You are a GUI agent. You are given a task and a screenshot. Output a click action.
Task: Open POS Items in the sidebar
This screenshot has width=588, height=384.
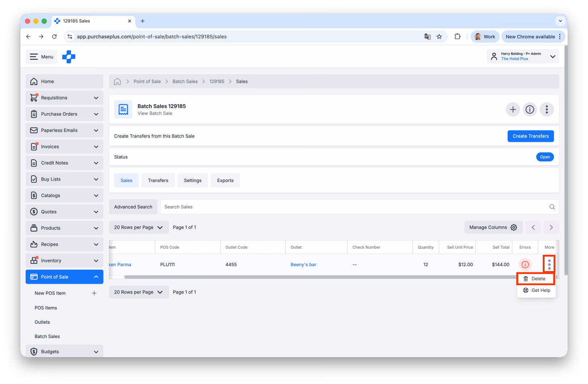click(x=46, y=308)
